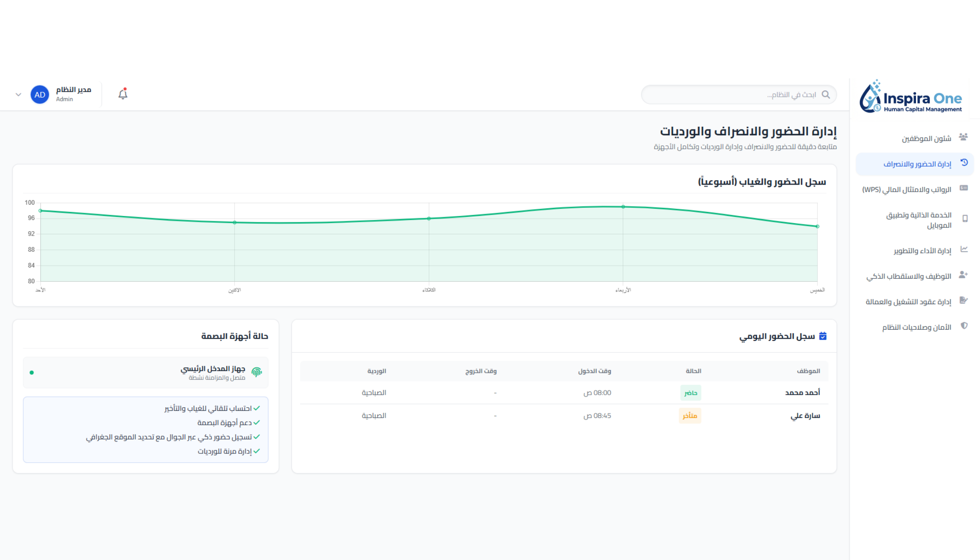Image resolution: width=980 pixels, height=560 pixels.
Task: Click the AD user avatar
Action: click(x=40, y=95)
